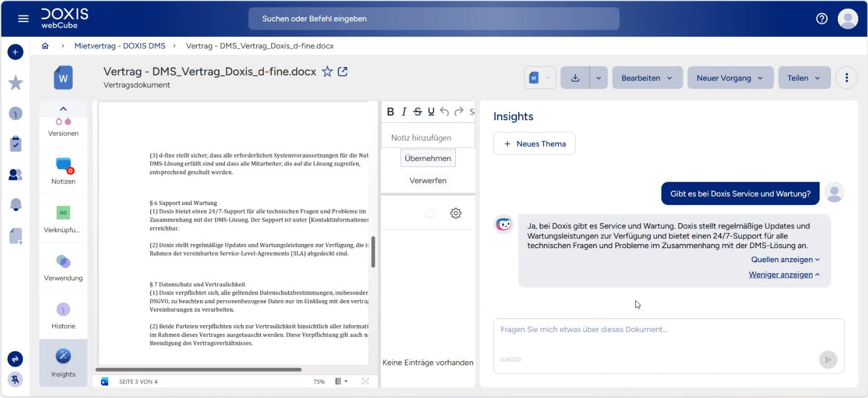This screenshot has width=868, height=398.
Task: Open notifications bell in left sidebar
Action: point(16,204)
